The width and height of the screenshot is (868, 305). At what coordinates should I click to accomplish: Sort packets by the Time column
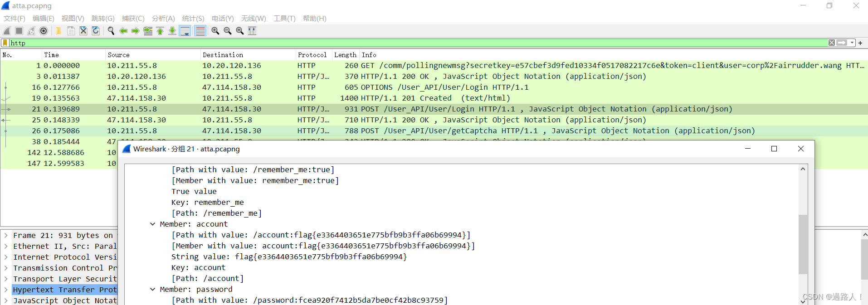coord(73,55)
